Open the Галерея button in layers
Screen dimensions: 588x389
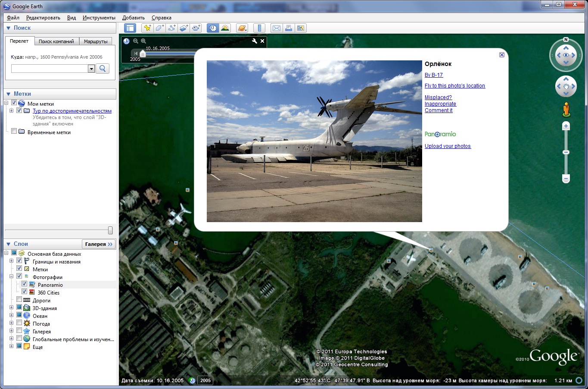coord(99,244)
